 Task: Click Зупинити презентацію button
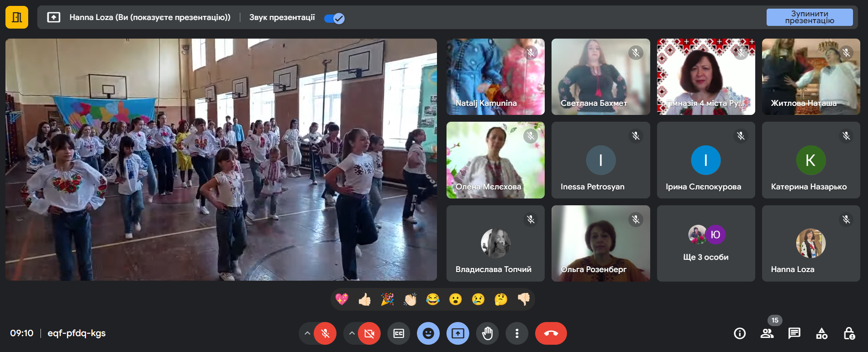809,17
